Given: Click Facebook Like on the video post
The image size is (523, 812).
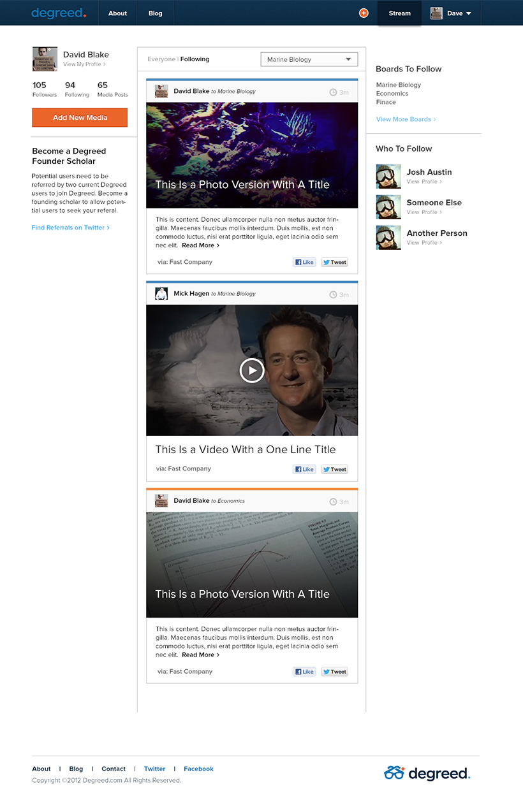Looking at the screenshot, I should 304,469.
